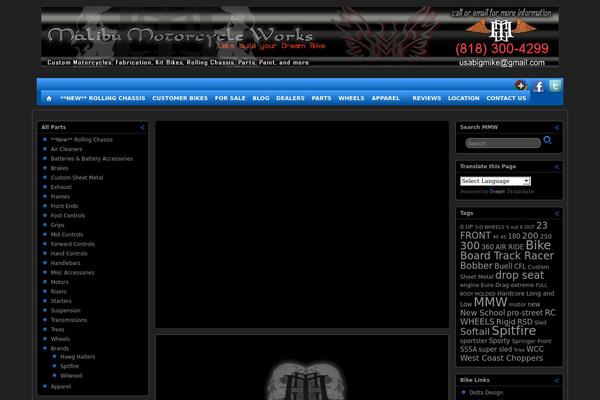Select the Bobber tag
Viewport: 600px width, 400px height.
pos(476,266)
